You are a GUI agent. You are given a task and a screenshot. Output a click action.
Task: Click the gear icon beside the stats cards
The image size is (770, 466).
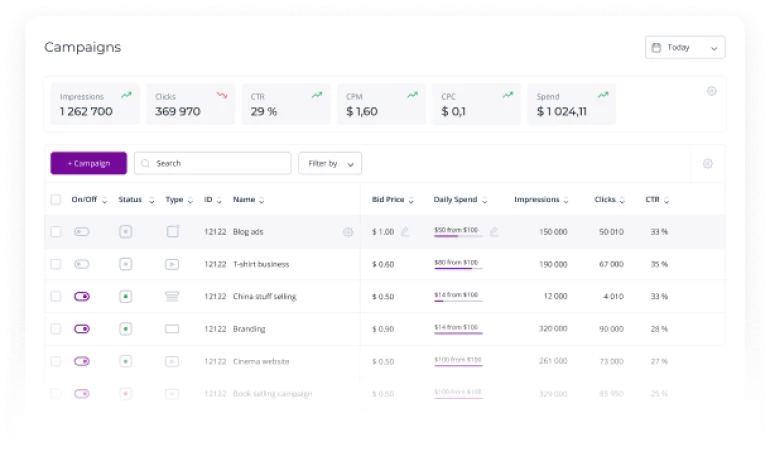[x=711, y=91]
